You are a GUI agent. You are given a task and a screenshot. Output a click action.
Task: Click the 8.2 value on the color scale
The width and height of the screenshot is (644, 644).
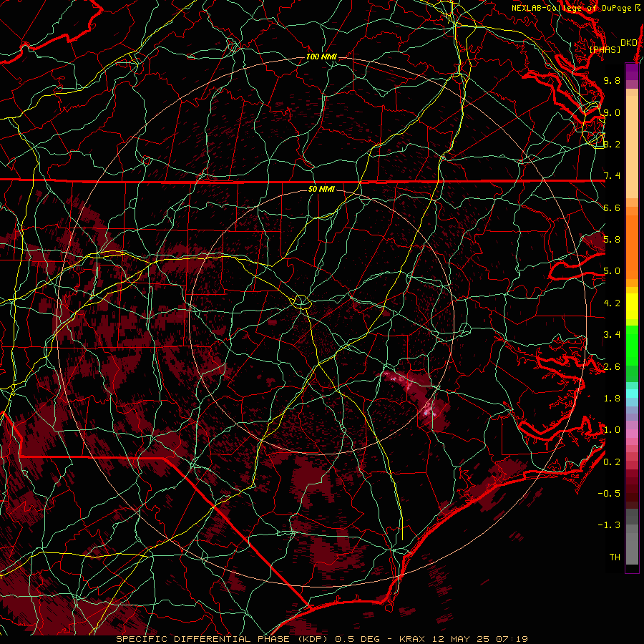pos(612,144)
